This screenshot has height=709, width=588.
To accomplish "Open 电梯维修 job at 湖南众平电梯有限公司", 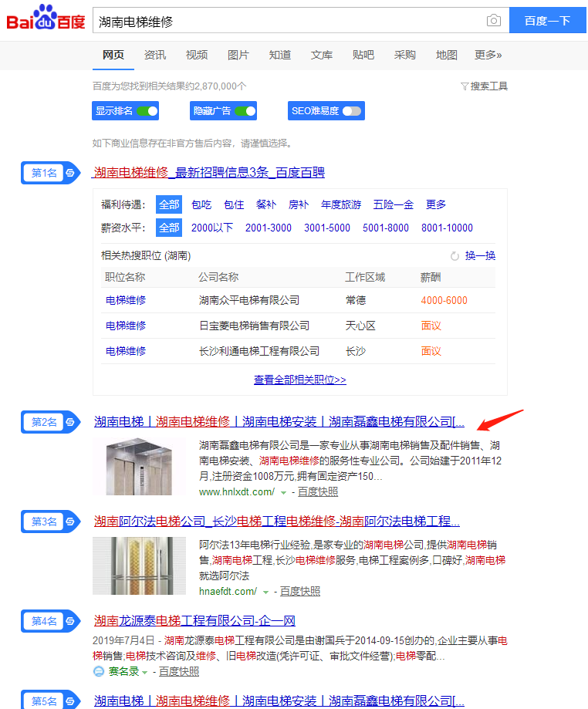I will click(126, 300).
